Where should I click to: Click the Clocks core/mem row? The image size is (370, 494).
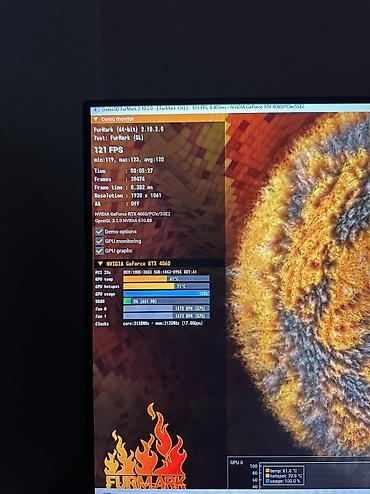coord(149,323)
